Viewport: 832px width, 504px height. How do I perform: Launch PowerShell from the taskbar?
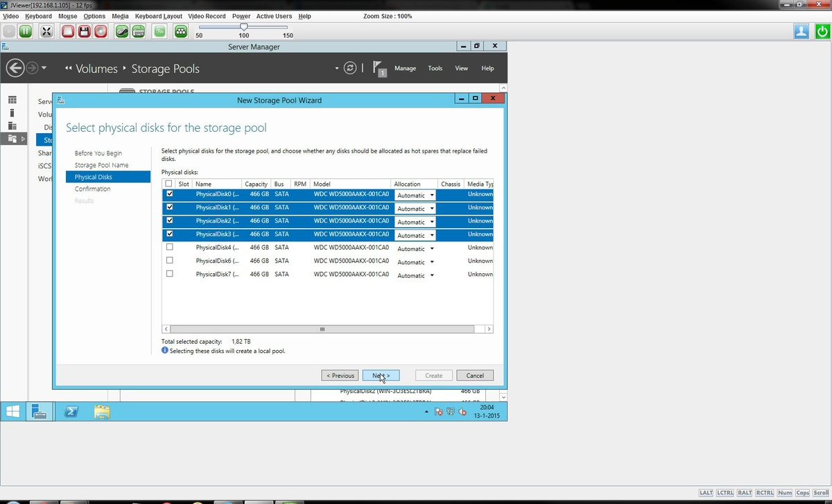coord(70,412)
